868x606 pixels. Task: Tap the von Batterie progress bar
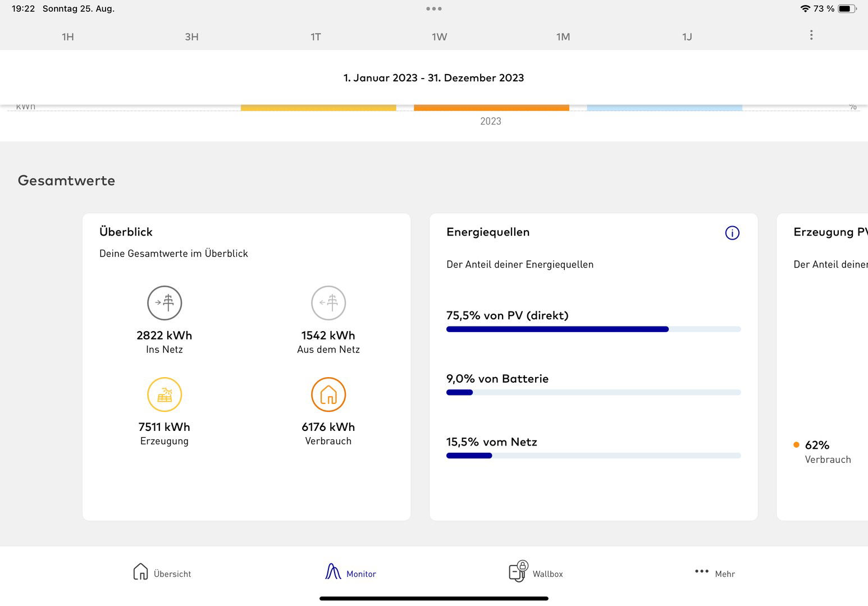tap(593, 392)
